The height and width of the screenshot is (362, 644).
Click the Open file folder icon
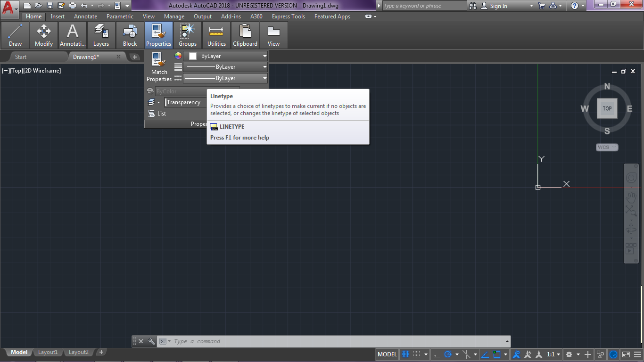pos(39,6)
